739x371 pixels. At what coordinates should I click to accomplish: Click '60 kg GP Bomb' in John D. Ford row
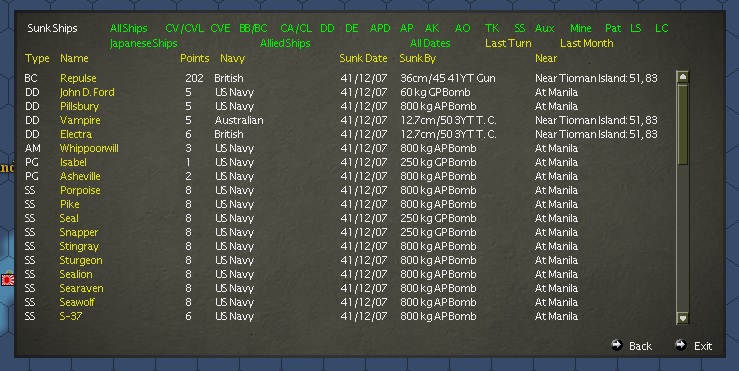pyautogui.click(x=435, y=92)
